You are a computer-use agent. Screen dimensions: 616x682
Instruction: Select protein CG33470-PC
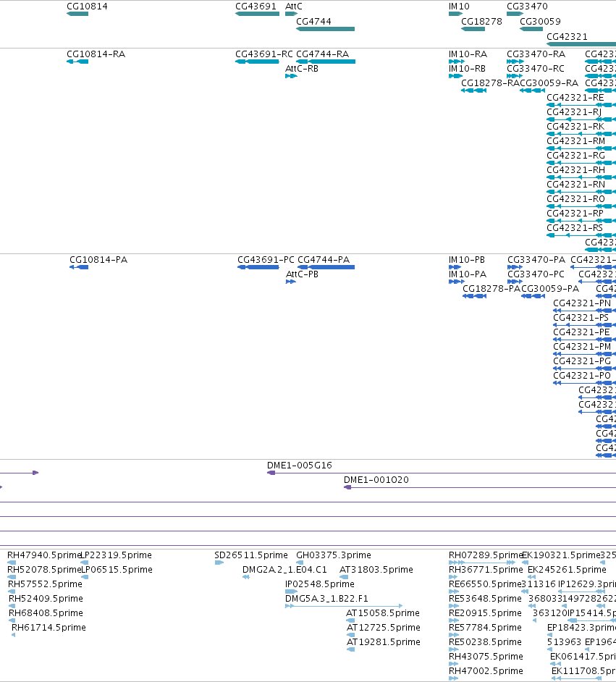(x=536, y=274)
